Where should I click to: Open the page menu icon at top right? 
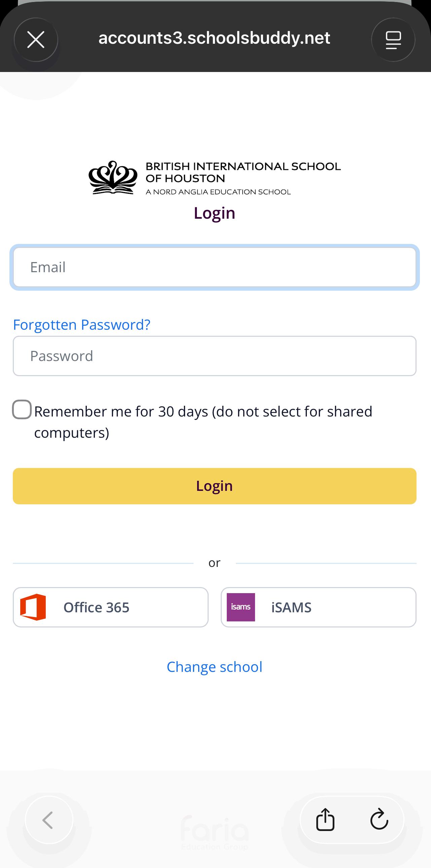coord(393,40)
